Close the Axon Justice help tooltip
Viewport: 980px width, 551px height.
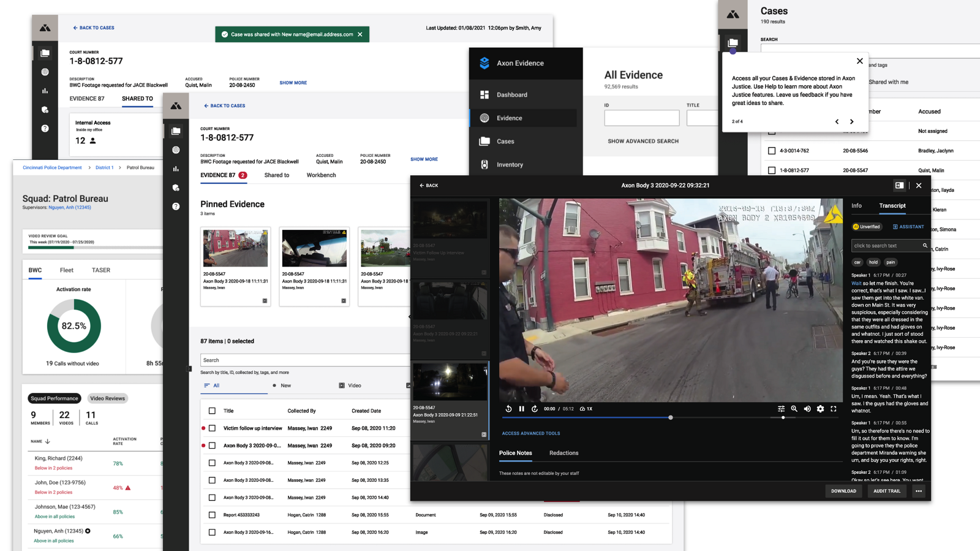pos(860,61)
